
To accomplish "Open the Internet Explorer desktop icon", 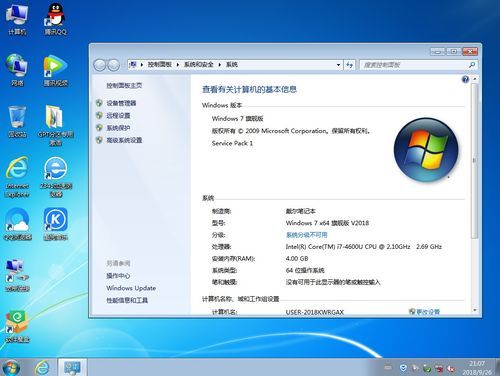I will [x=17, y=177].
